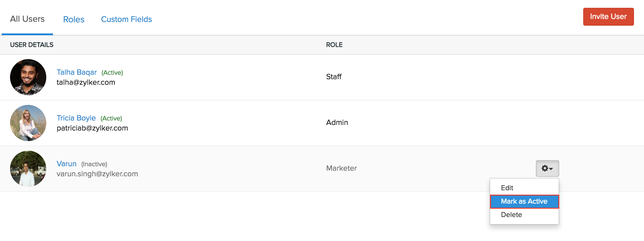The height and width of the screenshot is (241, 644).
Task: Open the Custom Fields tab
Action: pos(126,19)
